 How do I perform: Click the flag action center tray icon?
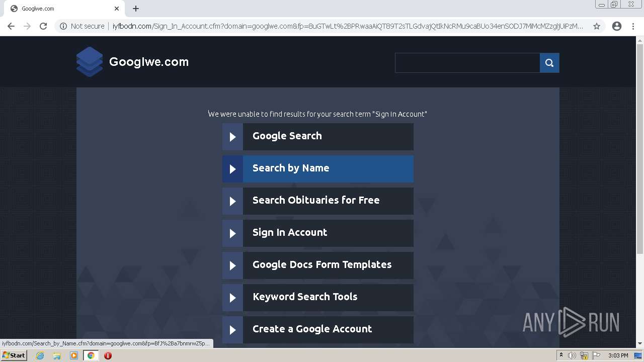click(596, 355)
